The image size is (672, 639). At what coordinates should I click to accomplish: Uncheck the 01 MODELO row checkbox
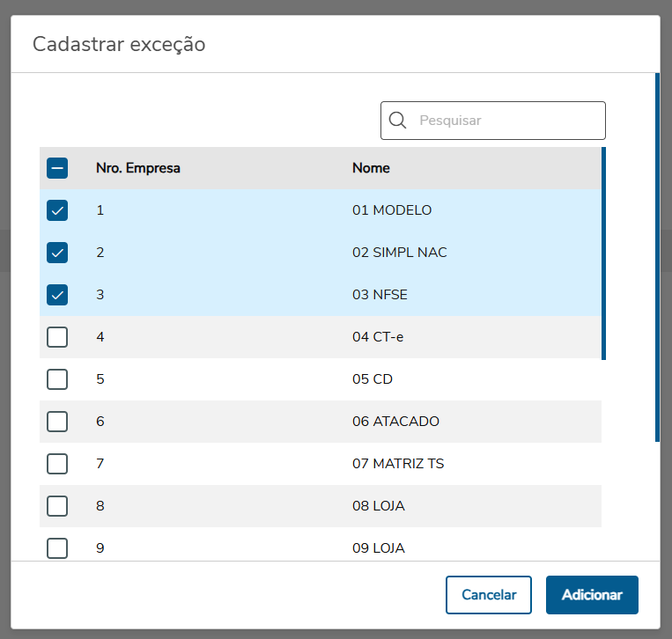pos(57,210)
